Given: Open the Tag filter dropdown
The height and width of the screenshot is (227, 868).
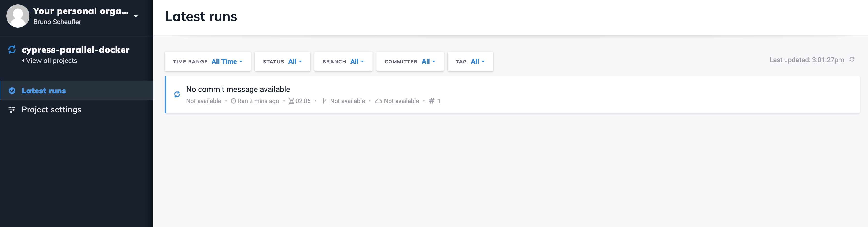Looking at the screenshot, I should coord(470,61).
